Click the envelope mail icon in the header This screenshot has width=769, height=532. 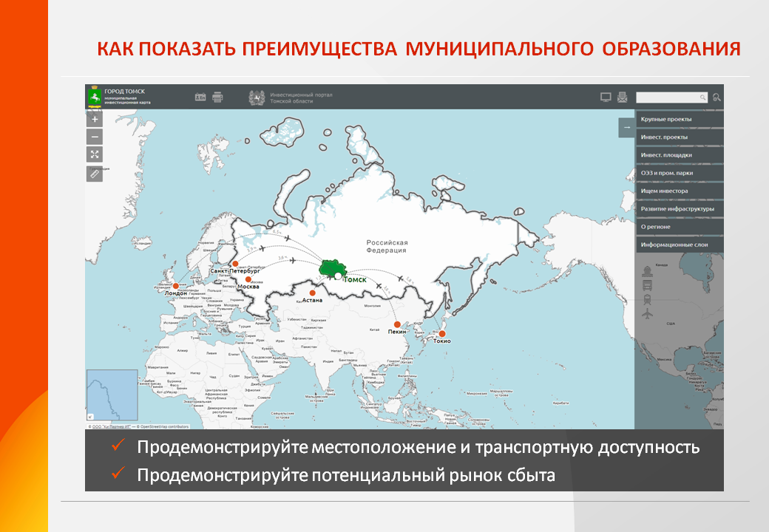coord(623,97)
